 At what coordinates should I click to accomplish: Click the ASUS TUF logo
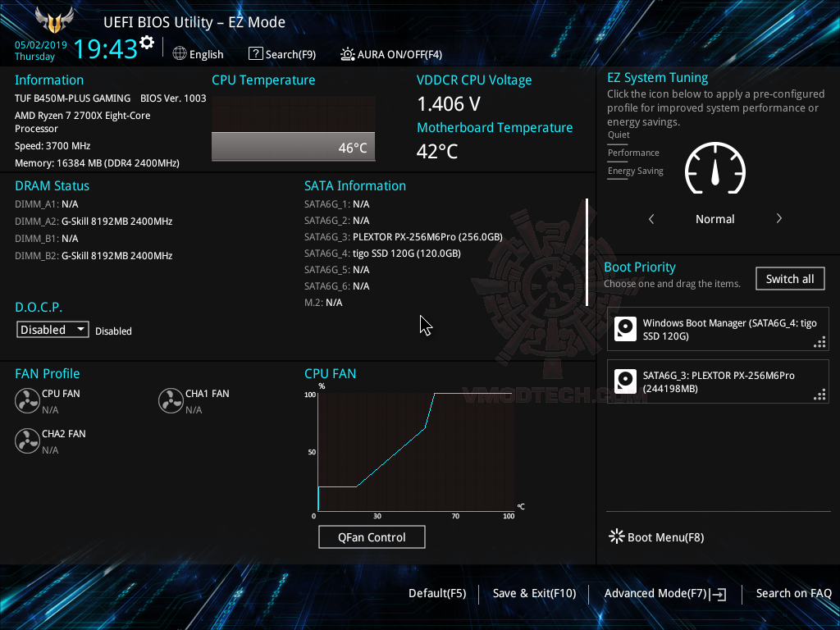pyautogui.click(x=53, y=20)
